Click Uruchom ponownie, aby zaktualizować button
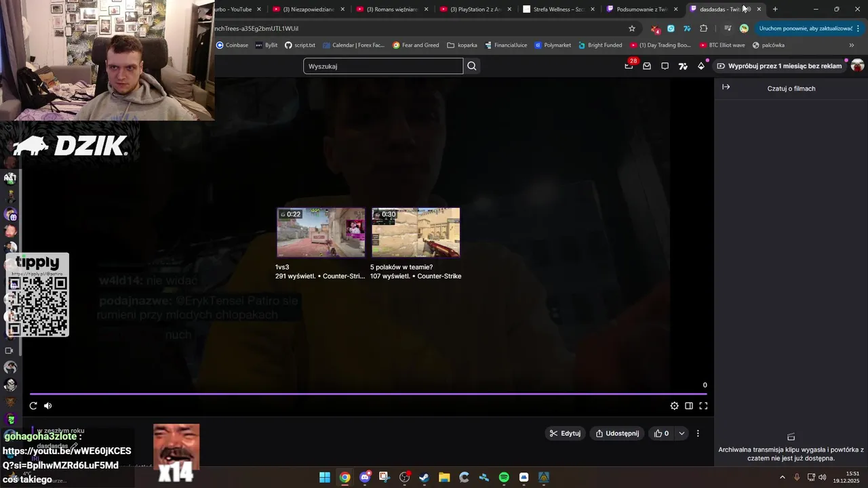Viewport: 868px width, 488px height. (806, 28)
